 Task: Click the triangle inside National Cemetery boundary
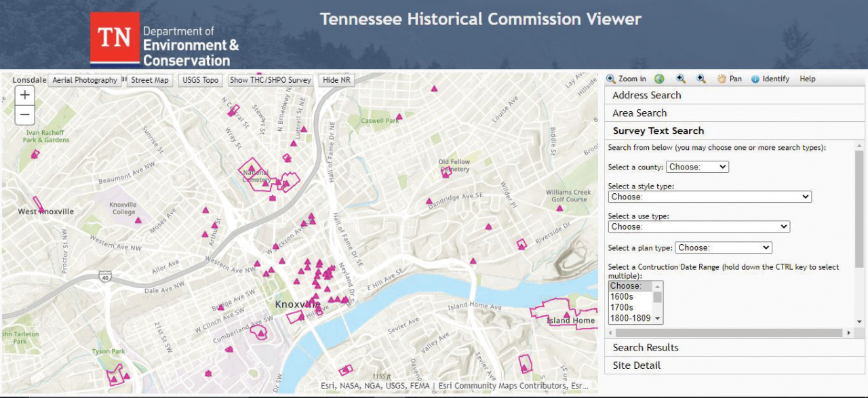(x=252, y=169)
